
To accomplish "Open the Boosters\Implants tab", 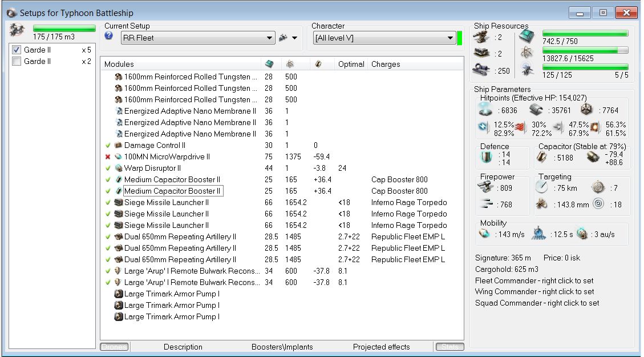I will [282, 347].
